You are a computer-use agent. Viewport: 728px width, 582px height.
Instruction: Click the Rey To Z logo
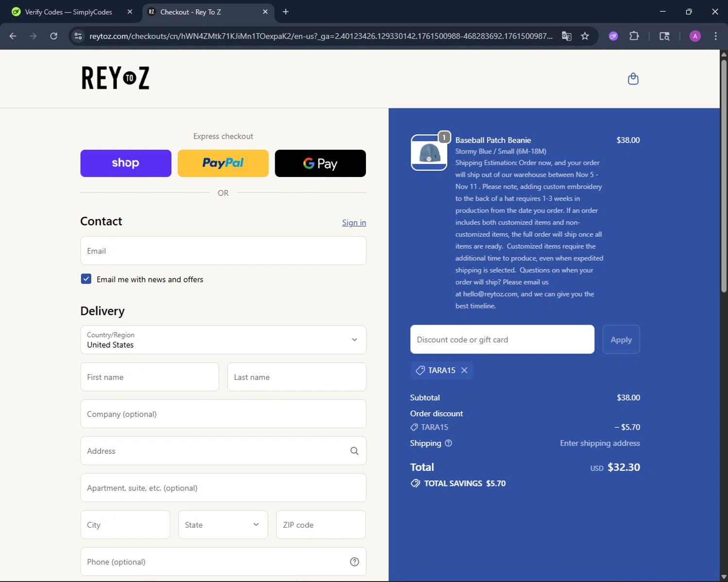(116, 78)
